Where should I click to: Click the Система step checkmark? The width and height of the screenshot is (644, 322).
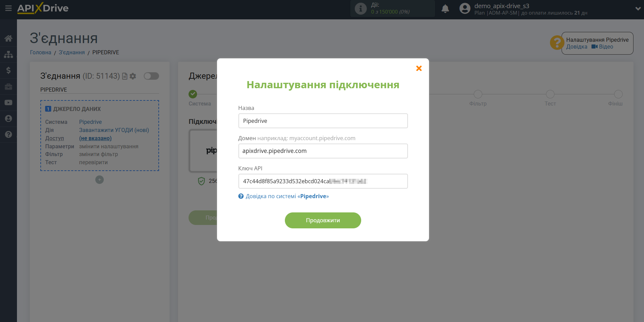click(x=193, y=94)
